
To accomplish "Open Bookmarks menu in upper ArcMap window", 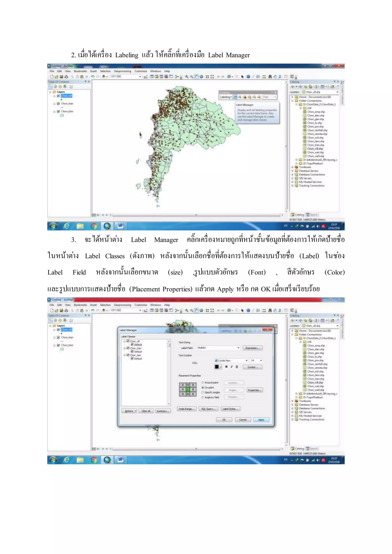I will pyautogui.click(x=80, y=71).
